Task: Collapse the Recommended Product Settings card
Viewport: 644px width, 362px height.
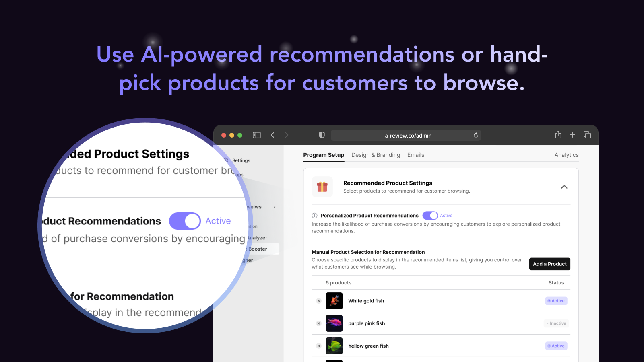Action: (x=564, y=187)
